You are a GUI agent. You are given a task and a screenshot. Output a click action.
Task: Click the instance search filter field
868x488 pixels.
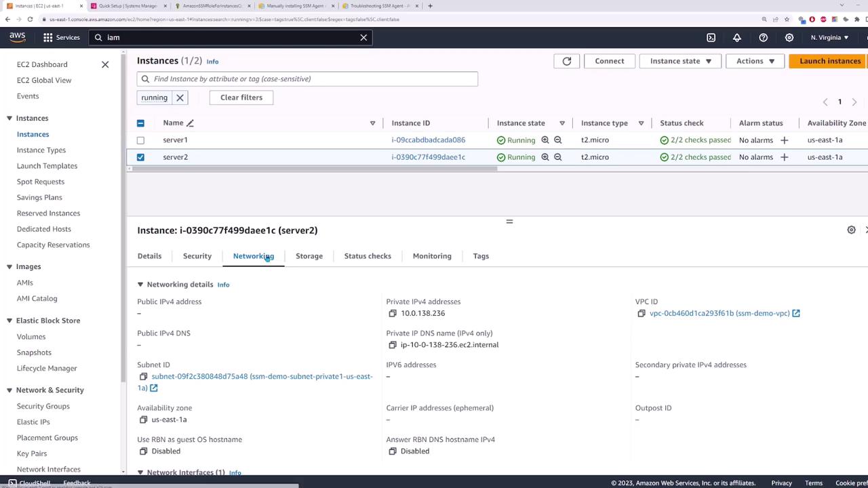pyautogui.click(x=307, y=79)
